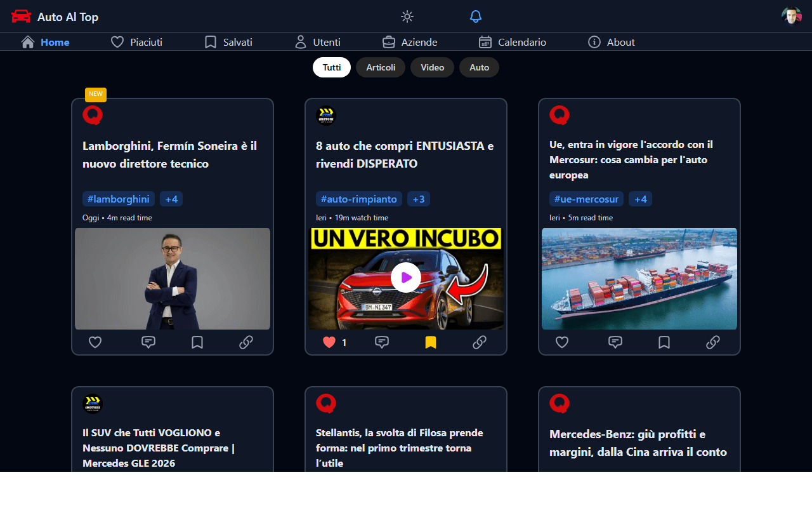
Task: Click source logo on Mercosur card
Action: pyautogui.click(x=560, y=116)
